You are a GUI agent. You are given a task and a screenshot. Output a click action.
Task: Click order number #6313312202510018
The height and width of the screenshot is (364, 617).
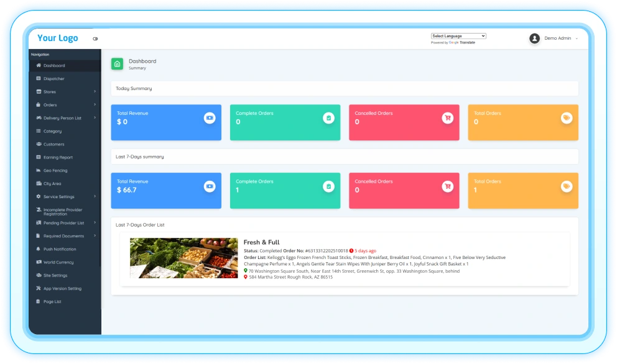tap(326, 251)
